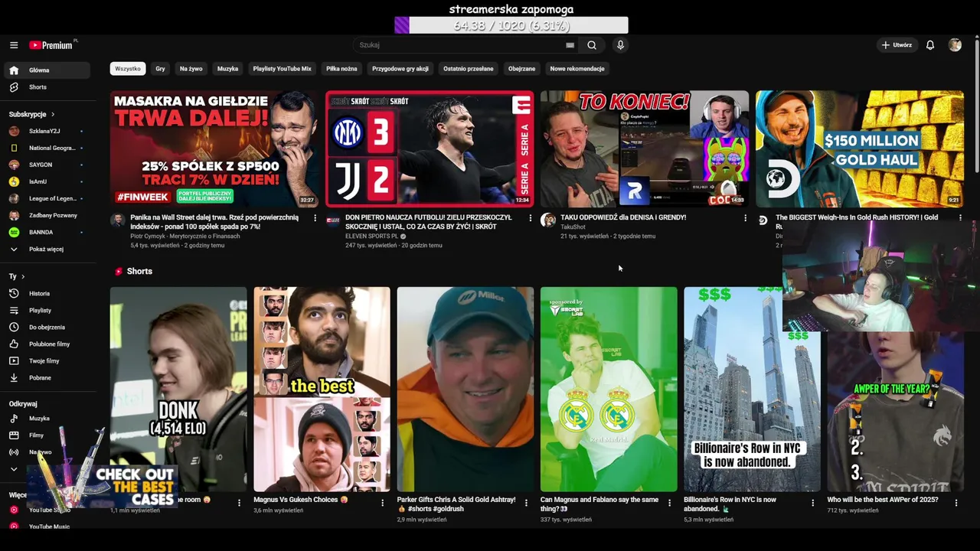
Task: Open the SzklanaY2J subscription channel
Action: pos(46,131)
